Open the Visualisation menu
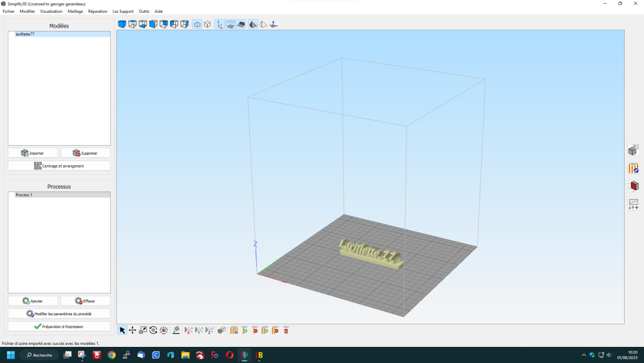This screenshot has height=363, width=644. [52, 12]
